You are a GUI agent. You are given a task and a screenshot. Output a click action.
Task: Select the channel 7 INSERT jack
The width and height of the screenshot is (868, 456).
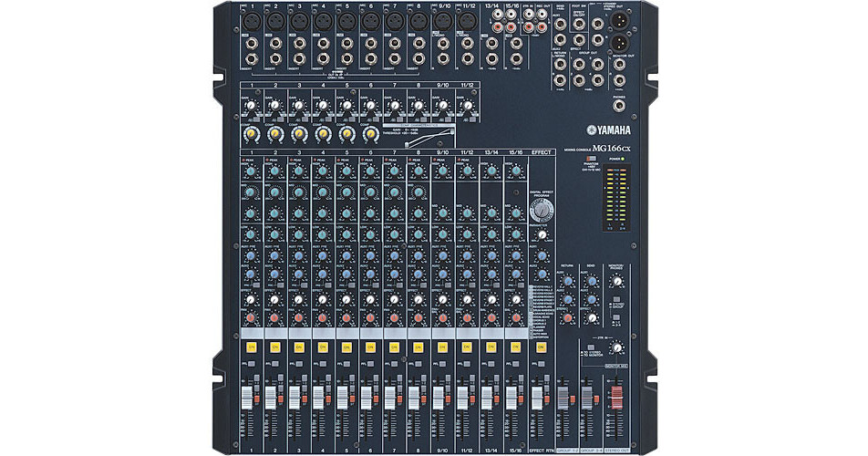click(x=394, y=58)
